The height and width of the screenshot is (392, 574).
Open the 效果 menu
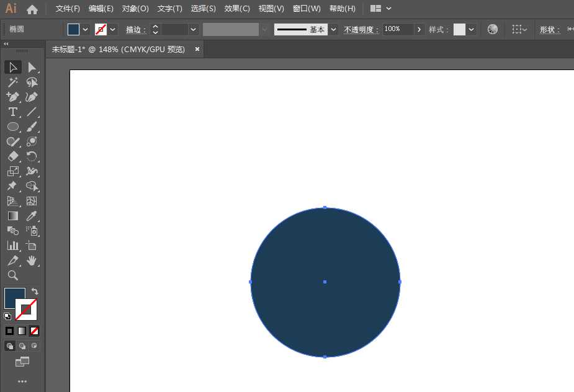point(236,8)
